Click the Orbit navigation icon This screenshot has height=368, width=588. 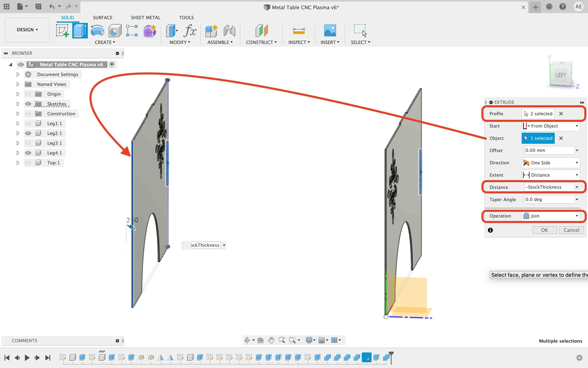point(247,340)
